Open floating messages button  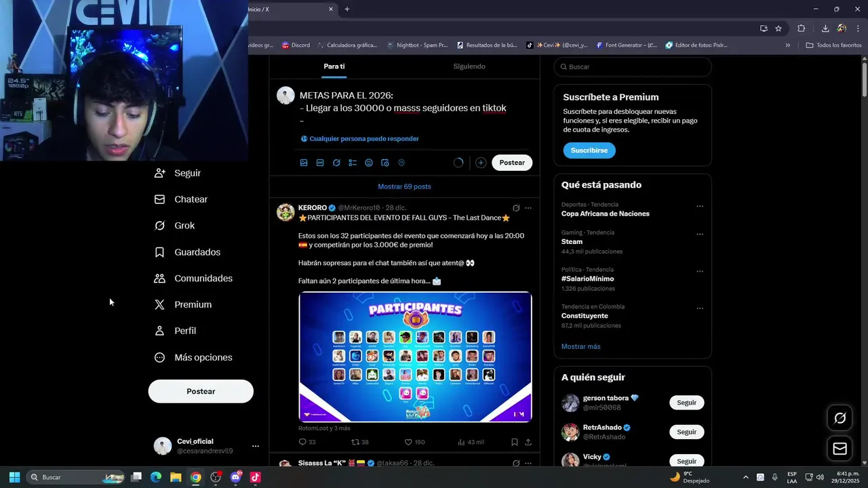tap(840, 449)
